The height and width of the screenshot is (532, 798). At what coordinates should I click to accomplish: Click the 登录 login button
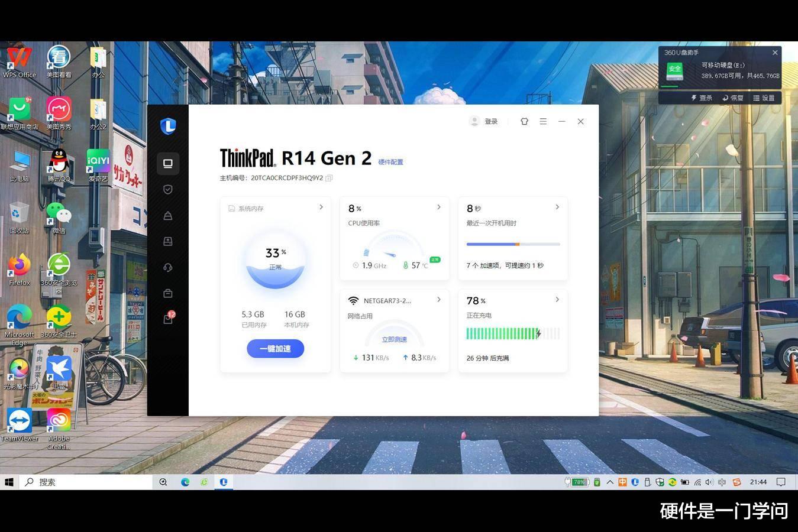pos(484,121)
